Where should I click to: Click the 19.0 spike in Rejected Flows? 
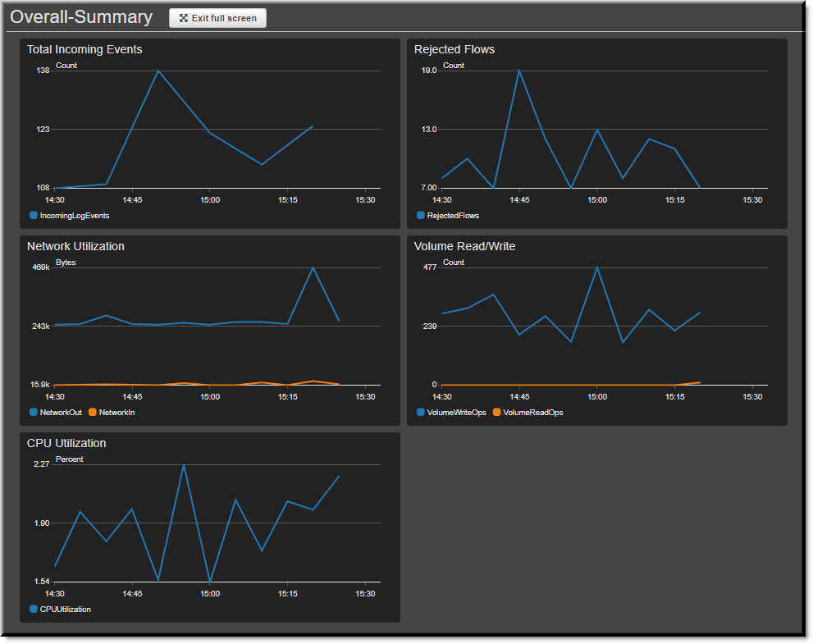(x=519, y=71)
